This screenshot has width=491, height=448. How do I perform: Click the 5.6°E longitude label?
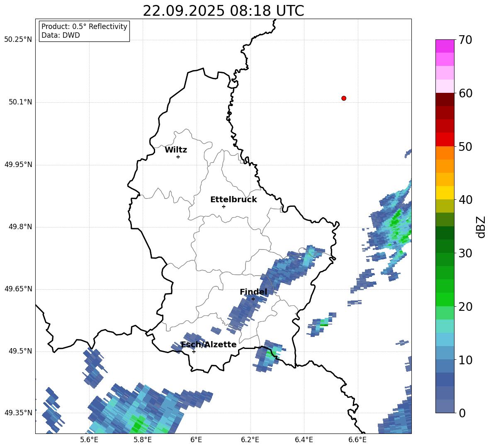[89, 440]
